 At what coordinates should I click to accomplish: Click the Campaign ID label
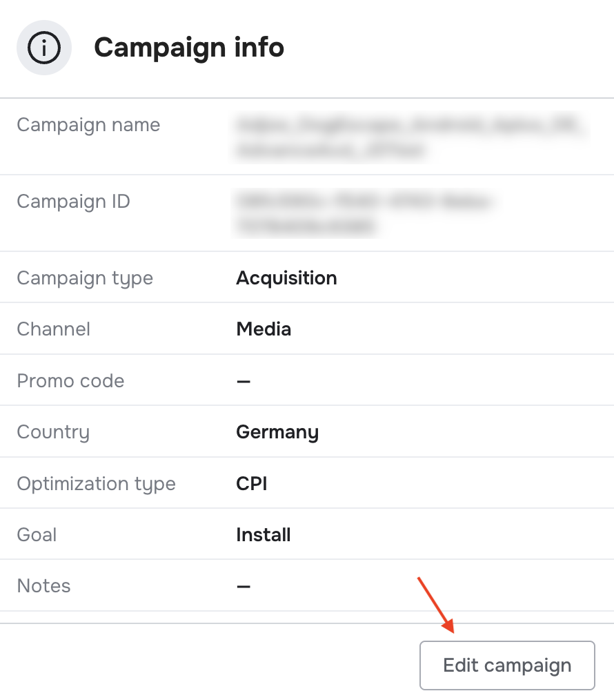(73, 202)
